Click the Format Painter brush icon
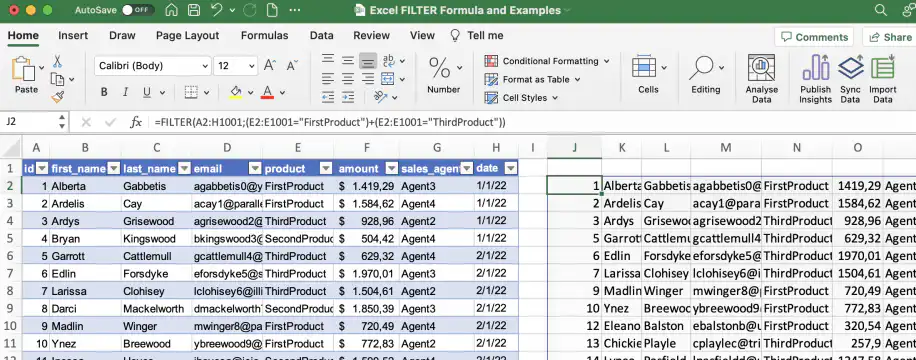The height and width of the screenshot is (360, 916). click(57, 97)
